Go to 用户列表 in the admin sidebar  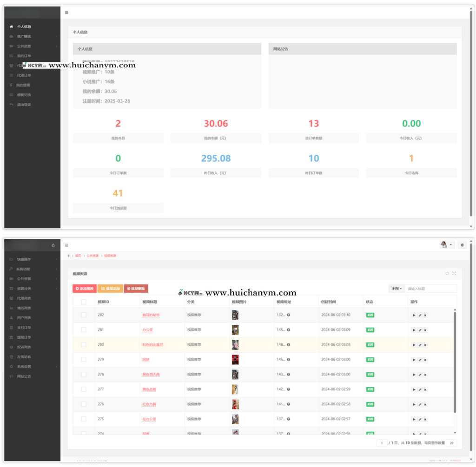[x=24, y=318]
